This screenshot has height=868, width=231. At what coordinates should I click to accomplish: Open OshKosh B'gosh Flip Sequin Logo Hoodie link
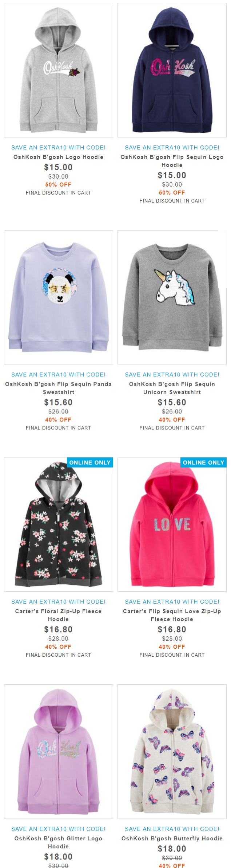click(x=172, y=161)
